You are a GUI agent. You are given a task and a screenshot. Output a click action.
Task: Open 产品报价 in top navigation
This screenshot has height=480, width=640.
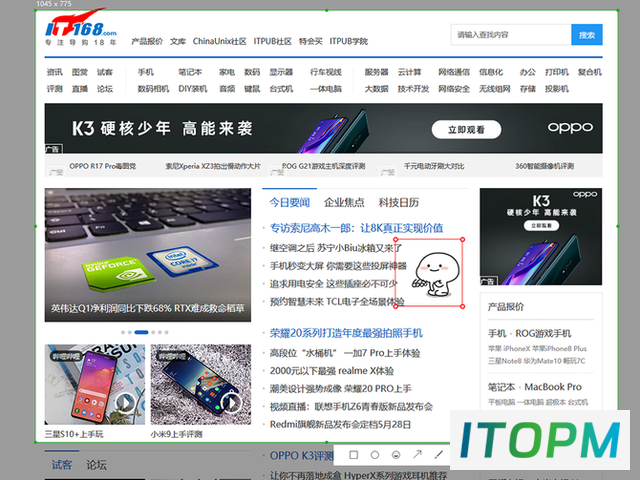(x=147, y=41)
